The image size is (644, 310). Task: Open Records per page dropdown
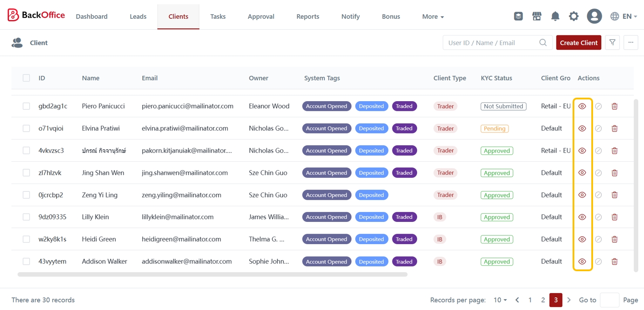pyautogui.click(x=500, y=300)
